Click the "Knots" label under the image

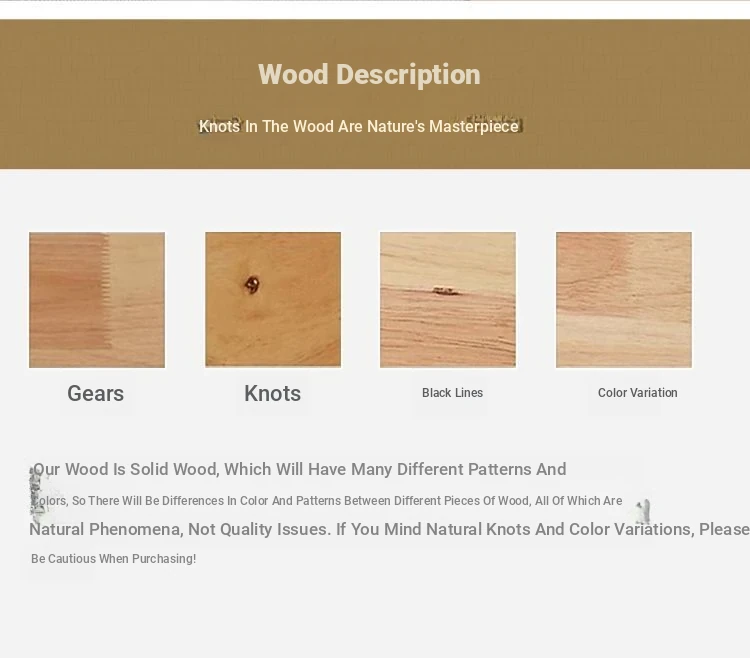click(x=273, y=394)
